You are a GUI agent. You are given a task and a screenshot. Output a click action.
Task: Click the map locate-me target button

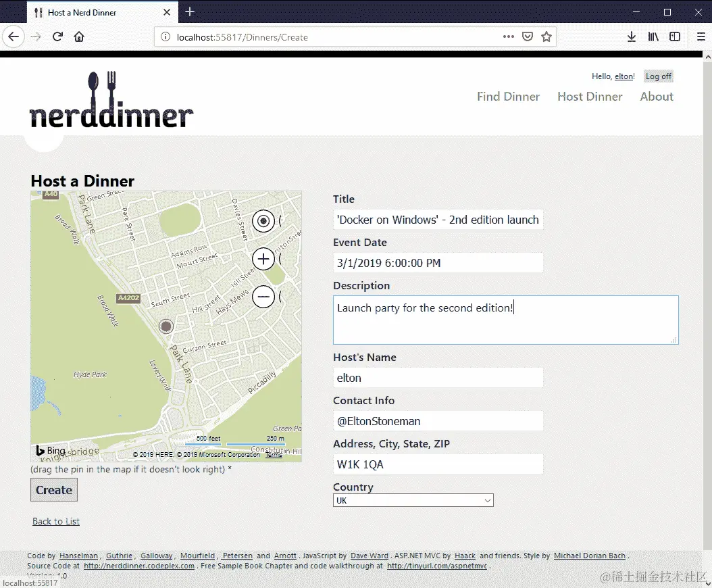263,221
